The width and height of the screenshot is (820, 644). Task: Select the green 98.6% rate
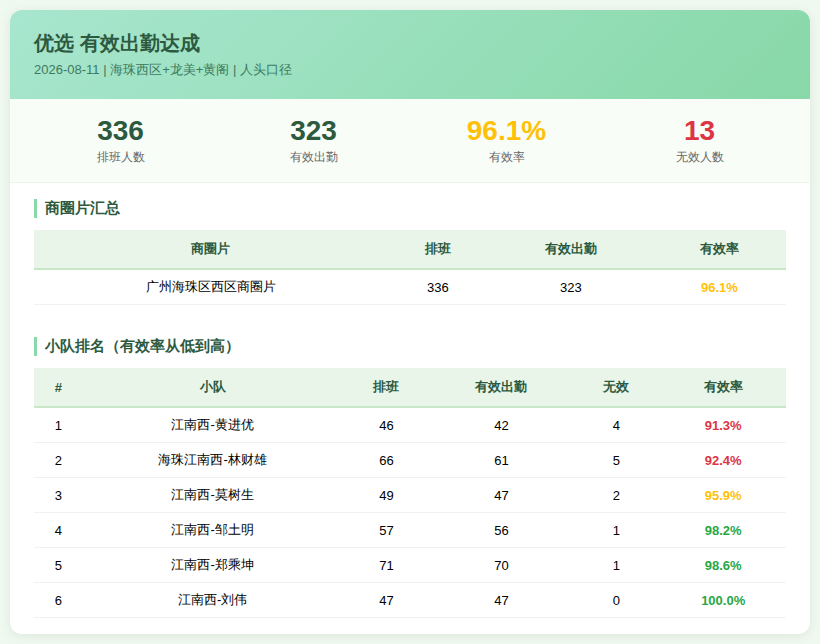click(x=723, y=566)
